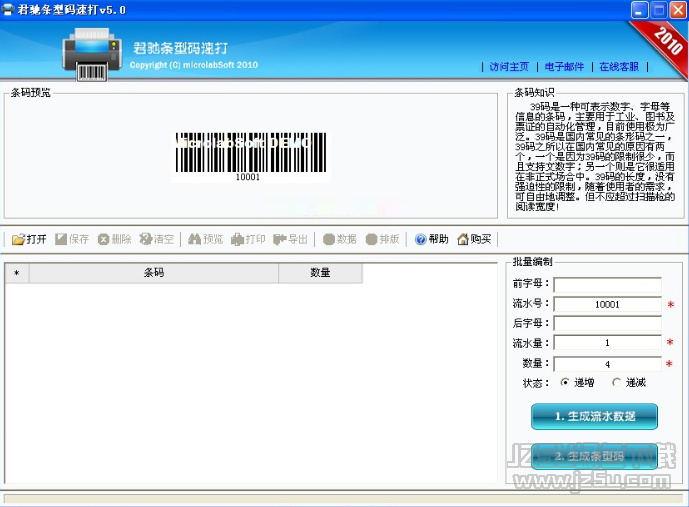Open a file with the 打开 toolbar icon

(18, 239)
